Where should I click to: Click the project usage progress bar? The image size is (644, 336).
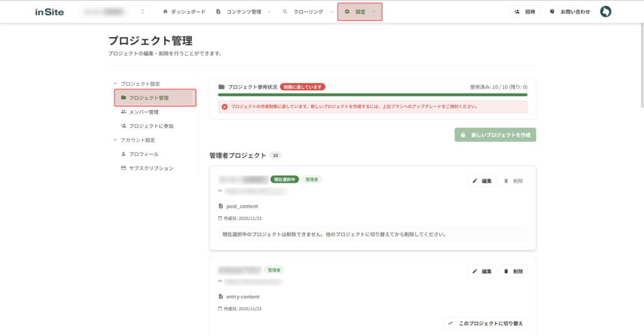coord(372,95)
